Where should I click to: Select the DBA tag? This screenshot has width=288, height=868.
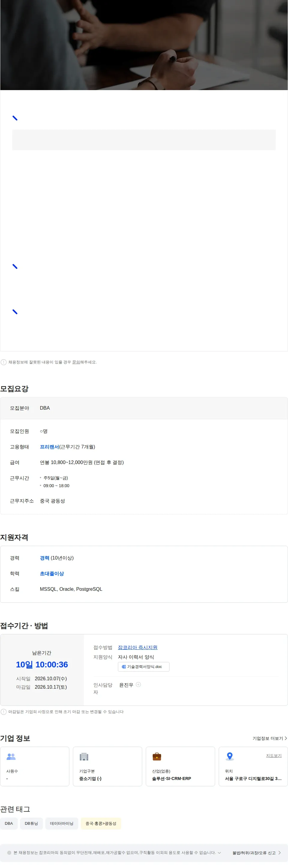point(9,824)
